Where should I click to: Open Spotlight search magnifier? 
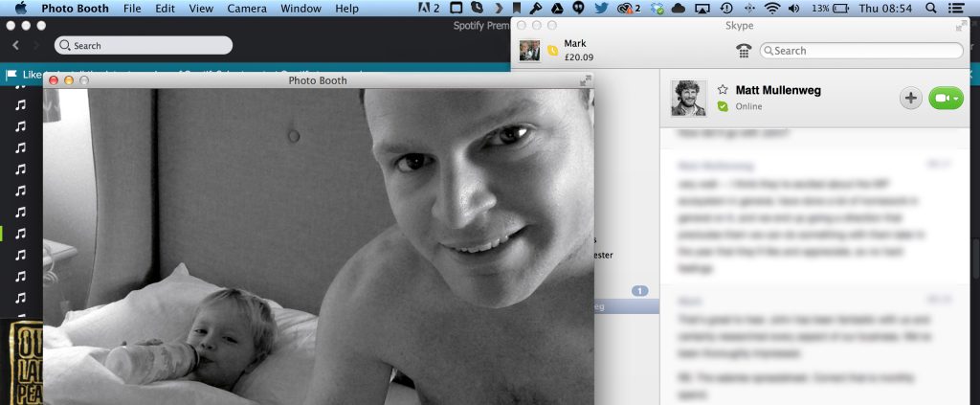[x=930, y=8]
